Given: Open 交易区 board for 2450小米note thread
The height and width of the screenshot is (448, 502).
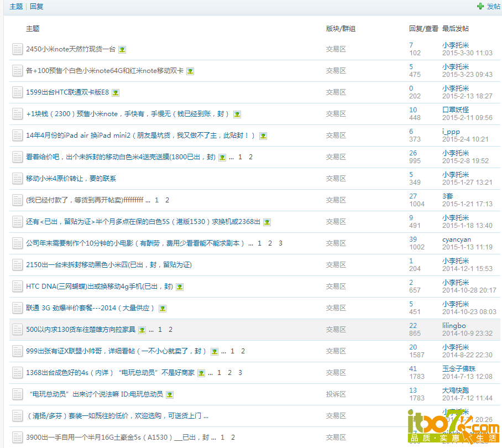Looking at the screenshot, I should (336, 49).
